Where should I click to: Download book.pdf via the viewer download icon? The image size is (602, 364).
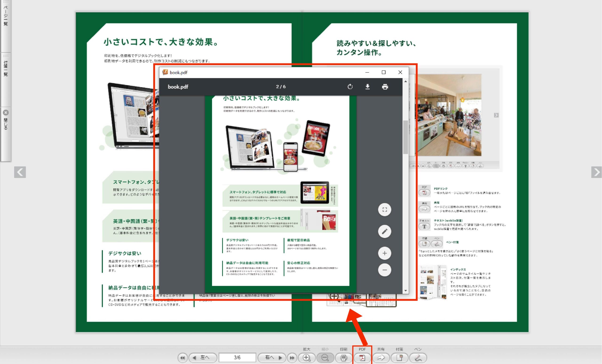[x=368, y=87]
